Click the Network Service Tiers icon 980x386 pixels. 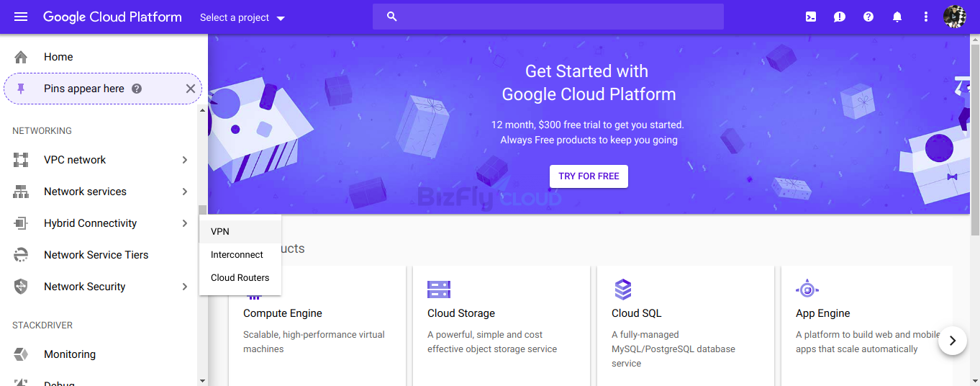(21, 255)
